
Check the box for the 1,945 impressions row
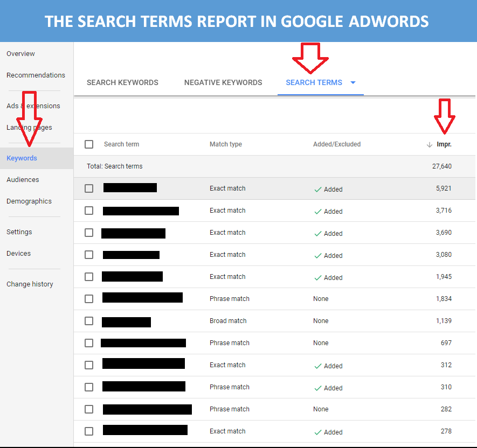[89, 277]
